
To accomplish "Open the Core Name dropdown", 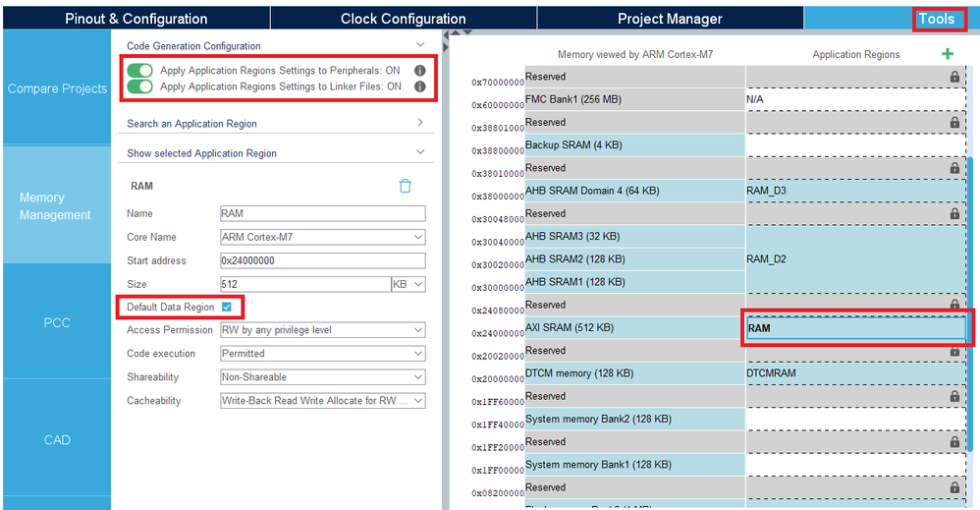I will pos(322,237).
